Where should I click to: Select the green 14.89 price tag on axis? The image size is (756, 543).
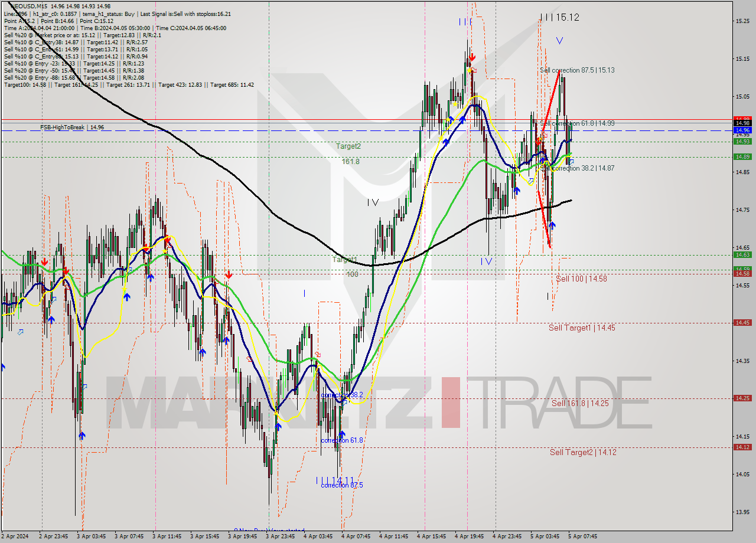coord(742,156)
